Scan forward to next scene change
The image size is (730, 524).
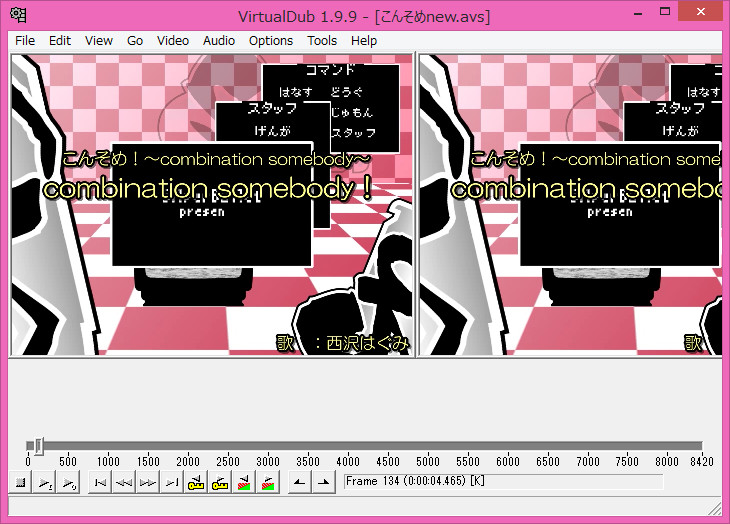tap(268, 482)
